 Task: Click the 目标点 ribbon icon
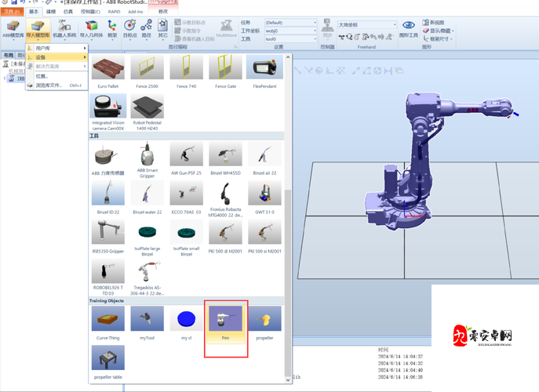pyautogui.click(x=130, y=29)
